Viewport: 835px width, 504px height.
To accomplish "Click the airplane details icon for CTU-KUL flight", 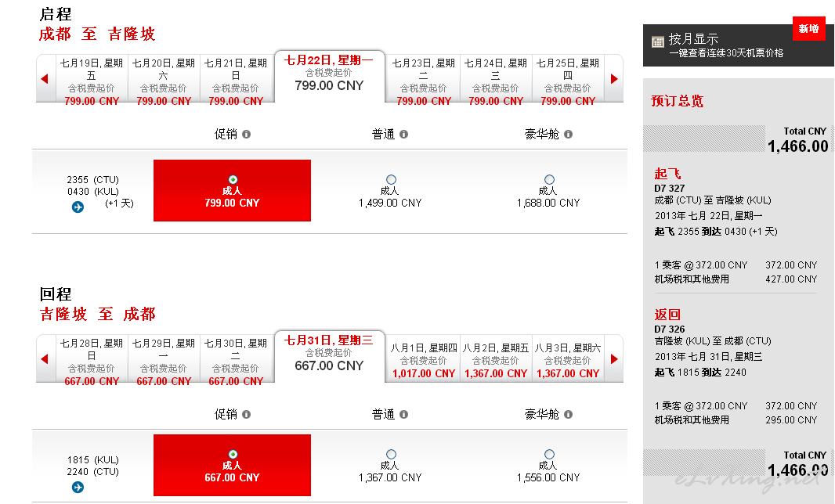I will tap(78, 207).
